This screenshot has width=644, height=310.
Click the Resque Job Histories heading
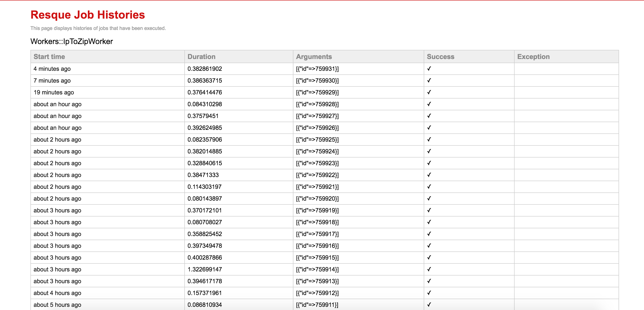tap(87, 15)
